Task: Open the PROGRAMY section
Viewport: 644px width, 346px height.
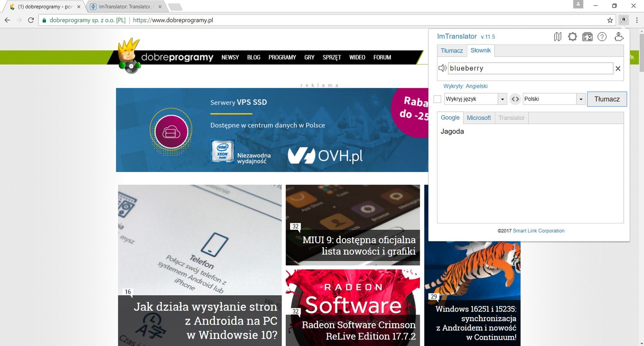Action: coord(282,57)
